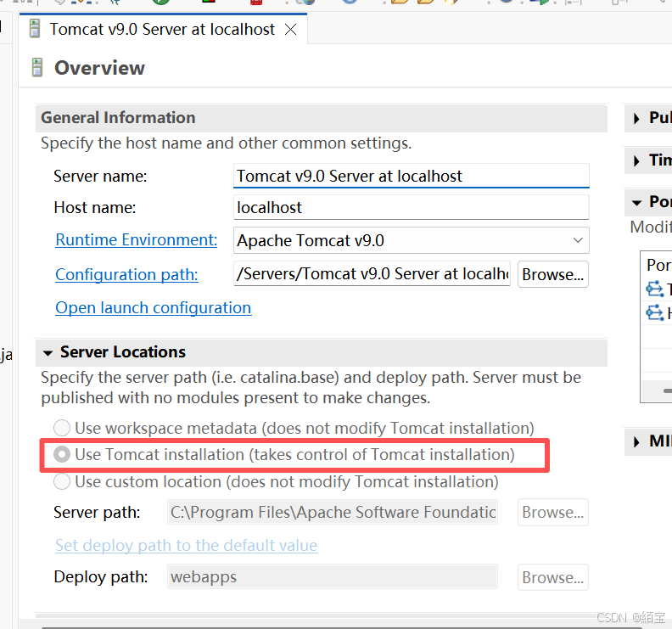672x629 pixels.
Task: Click into the Host name field
Action: point(411,207)
